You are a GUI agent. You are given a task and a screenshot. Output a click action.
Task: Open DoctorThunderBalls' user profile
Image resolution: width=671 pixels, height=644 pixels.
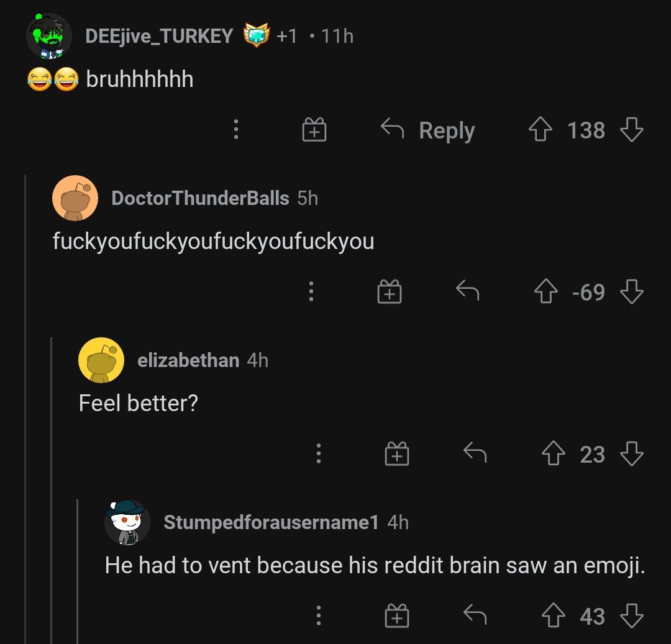(200, 198)
